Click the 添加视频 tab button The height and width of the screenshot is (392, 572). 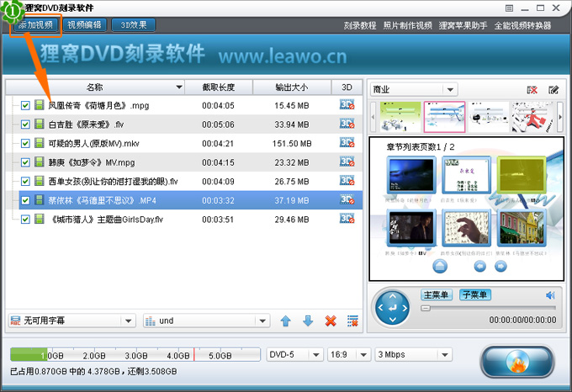coord(35,25)
